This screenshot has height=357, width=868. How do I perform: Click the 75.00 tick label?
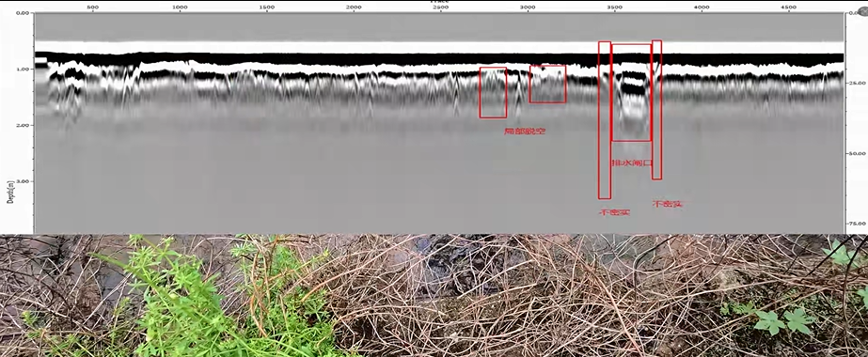pos(856,224)
